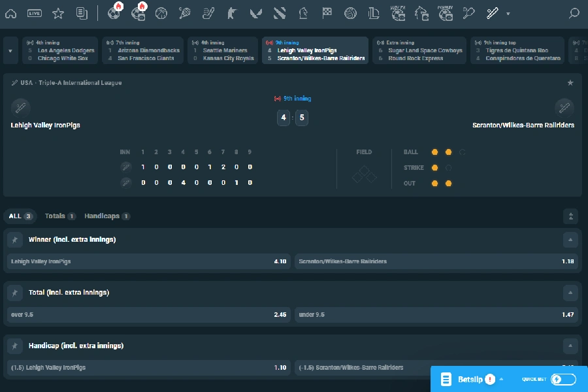Bet on Scranton/Wilkes-Barre Railriders to win
Viewport: 588px width, 392px height.
pos(439,261)
